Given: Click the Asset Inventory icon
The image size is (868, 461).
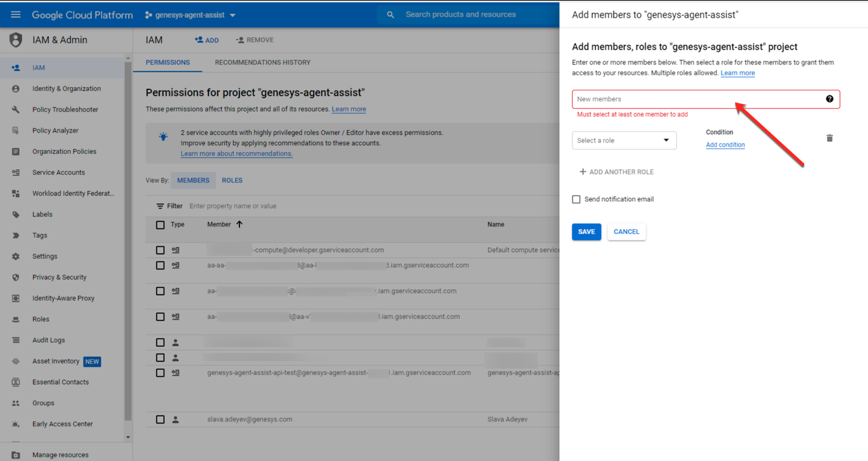Looking at the screenshot, I should [15, 361].
